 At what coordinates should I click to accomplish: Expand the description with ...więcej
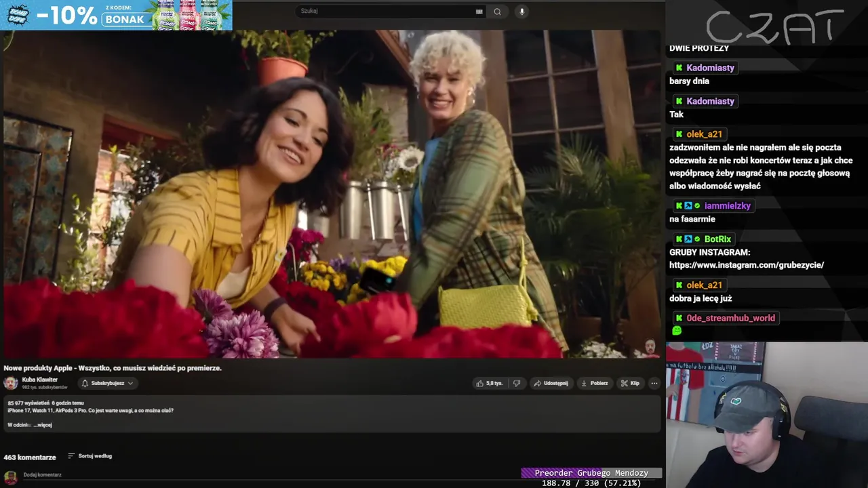click(43, 425)
